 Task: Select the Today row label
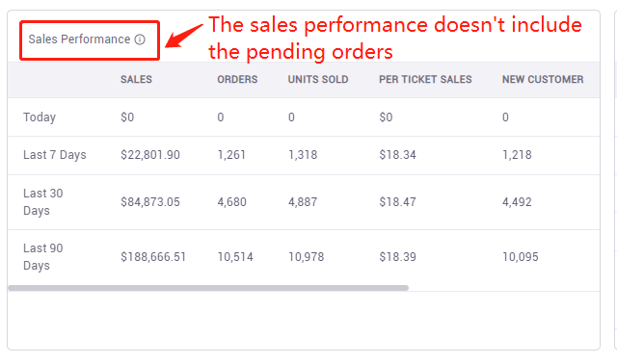(40, 117)
